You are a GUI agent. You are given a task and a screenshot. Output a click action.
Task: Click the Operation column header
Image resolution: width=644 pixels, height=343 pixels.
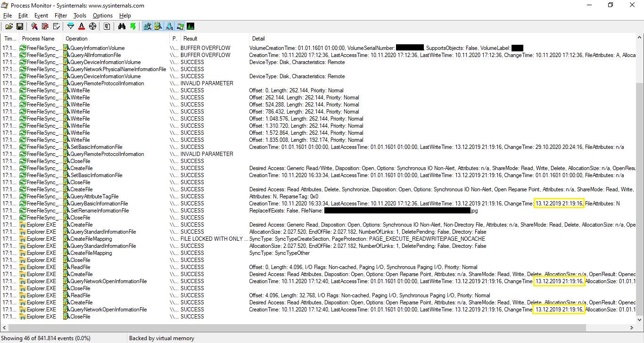pyautogui.click(x=116, y=39)
